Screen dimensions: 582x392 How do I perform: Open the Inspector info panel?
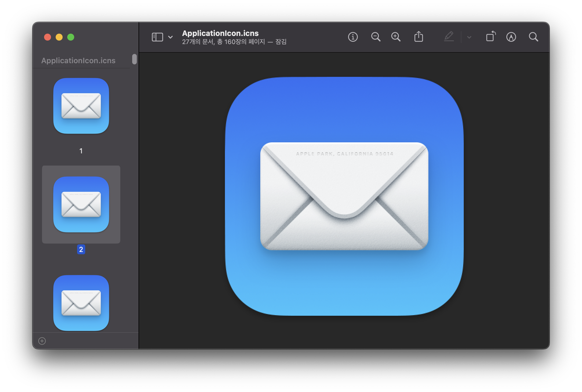(x=353, y=37)
